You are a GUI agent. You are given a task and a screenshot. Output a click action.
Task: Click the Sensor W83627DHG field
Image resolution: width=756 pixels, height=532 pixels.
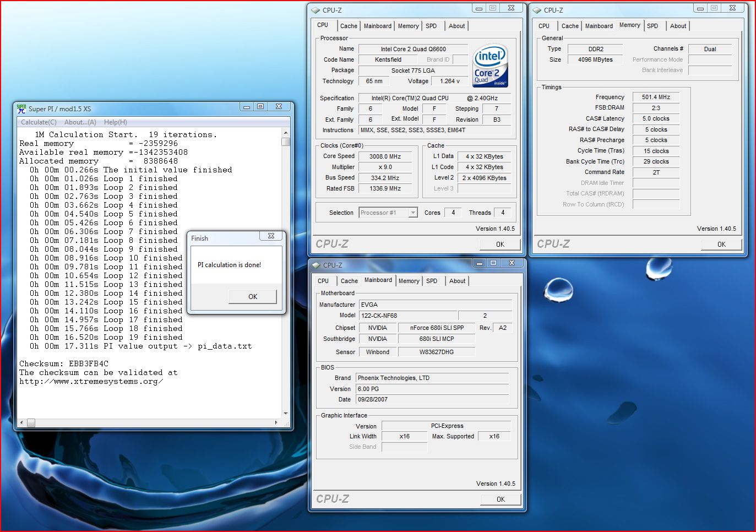(437, 352)
